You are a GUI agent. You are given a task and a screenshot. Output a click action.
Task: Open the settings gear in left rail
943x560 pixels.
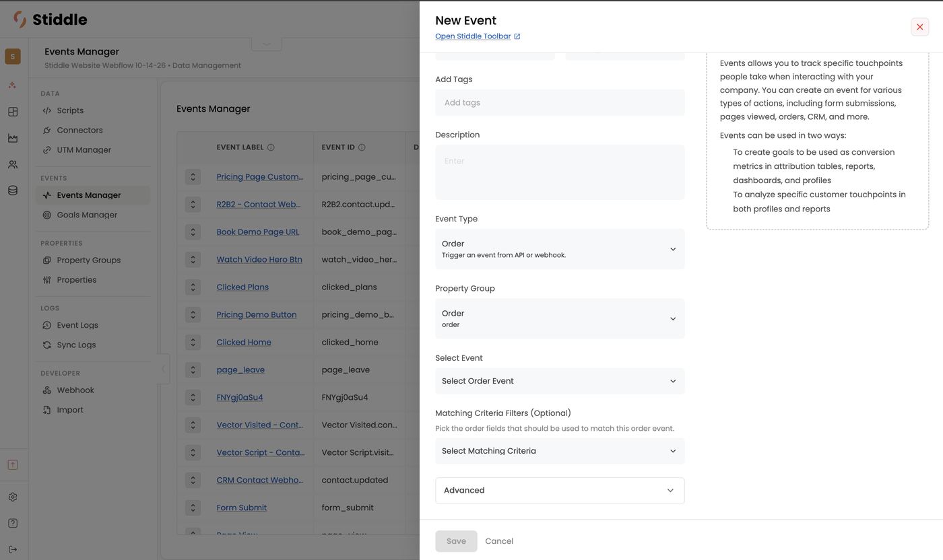13,497
